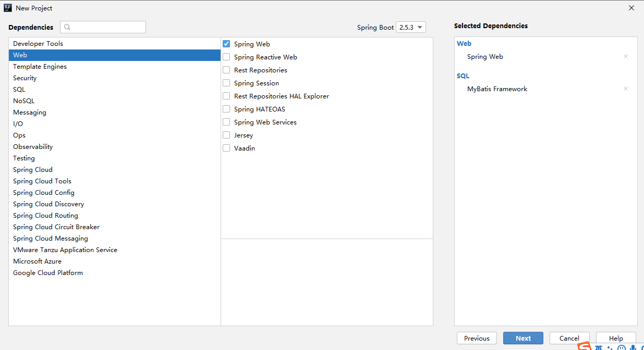Viewport: 644px width, 350px height.
Task: Enable the Jersey dependency
Action: (226, 135)
